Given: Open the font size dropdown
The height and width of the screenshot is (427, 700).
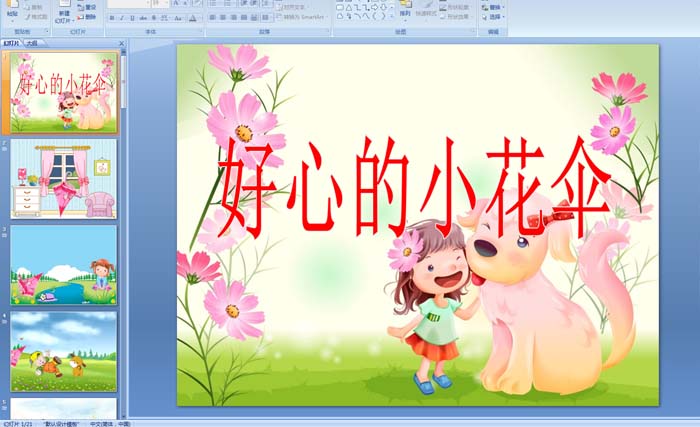Looking at the screenshot, I should (x=161, y=4).
